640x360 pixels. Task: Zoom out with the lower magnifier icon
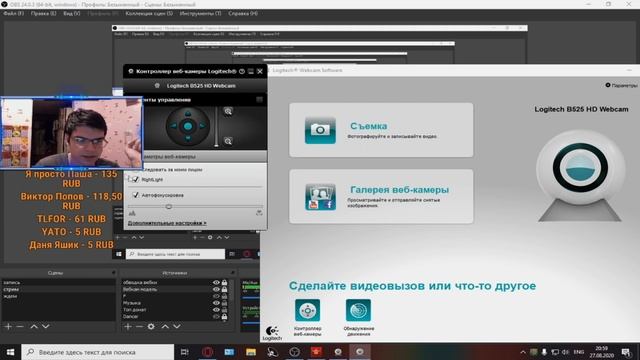tap(228, 141)
